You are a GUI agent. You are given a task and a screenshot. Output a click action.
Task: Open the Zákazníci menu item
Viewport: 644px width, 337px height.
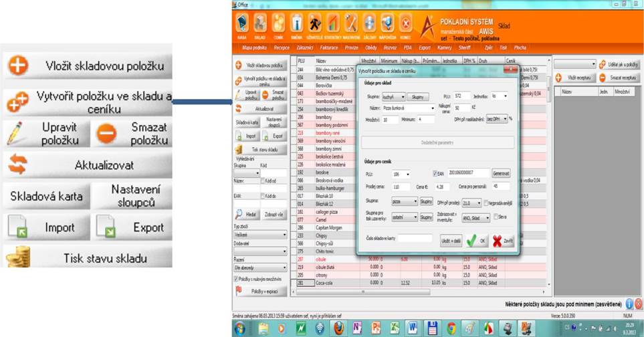tap(305, 47)
